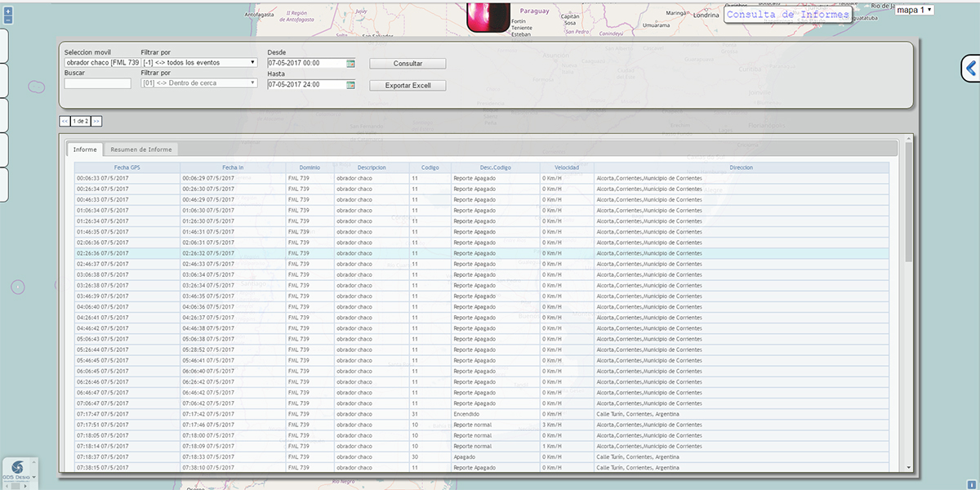Open calendar picker for Hasta date
This screenshot has height=490, width=980.
(350, 85)
